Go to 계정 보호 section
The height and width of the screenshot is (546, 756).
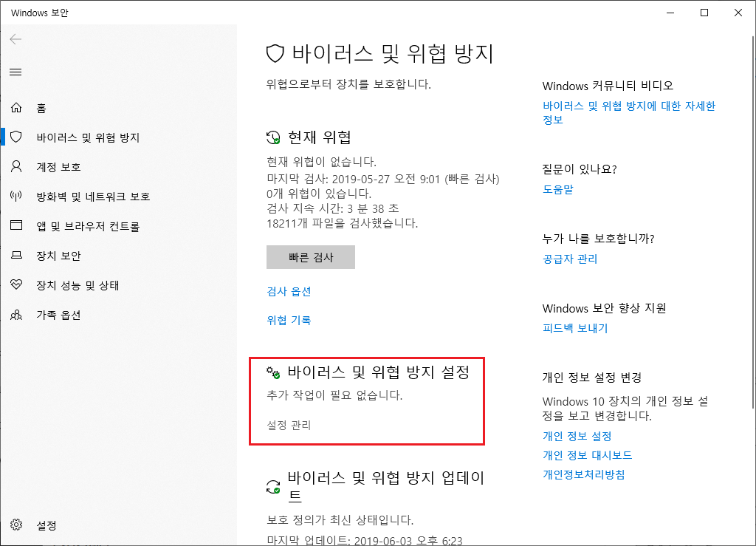pos(58,167)
